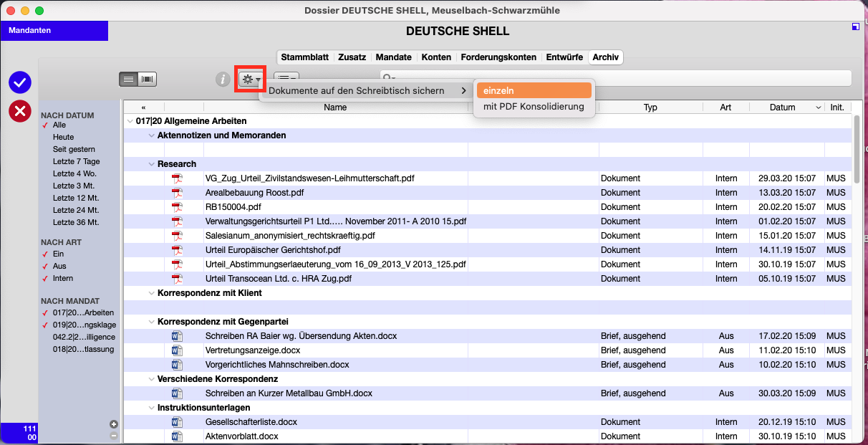Click PDF icon of Urteil Europäischer Gerichtshof.pdf
Viewport: 868px width, 445px height.
coord(177,250)
